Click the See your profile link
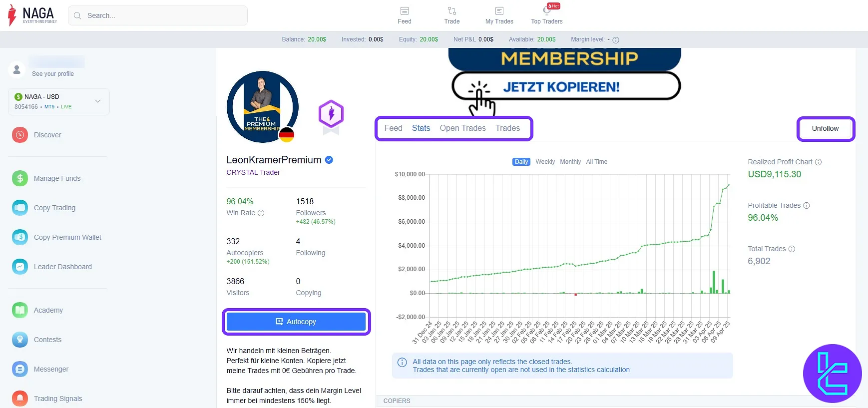 pyautogui.click(x=53, y=74)
